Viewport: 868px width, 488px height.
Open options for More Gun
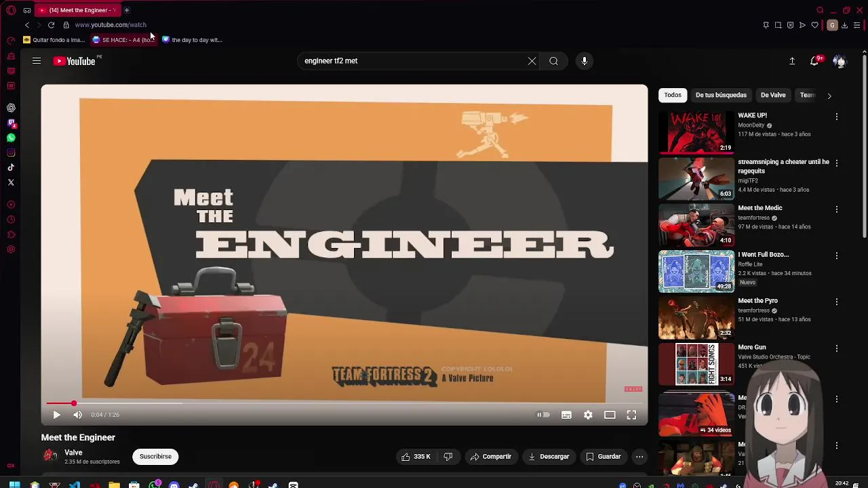836,348
